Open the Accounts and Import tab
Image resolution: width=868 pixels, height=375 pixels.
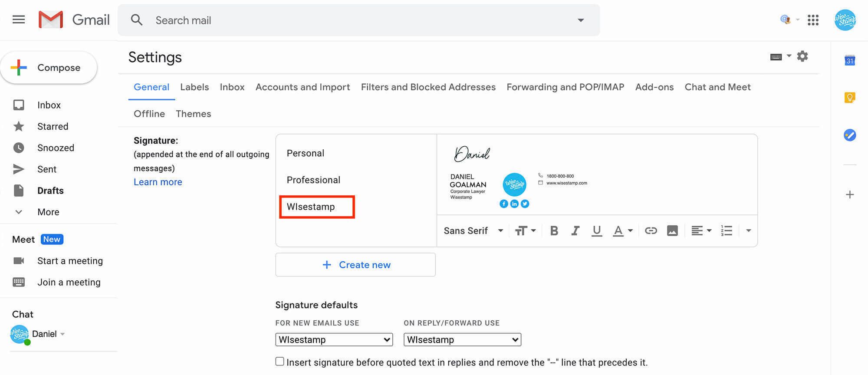pos(302,87)
